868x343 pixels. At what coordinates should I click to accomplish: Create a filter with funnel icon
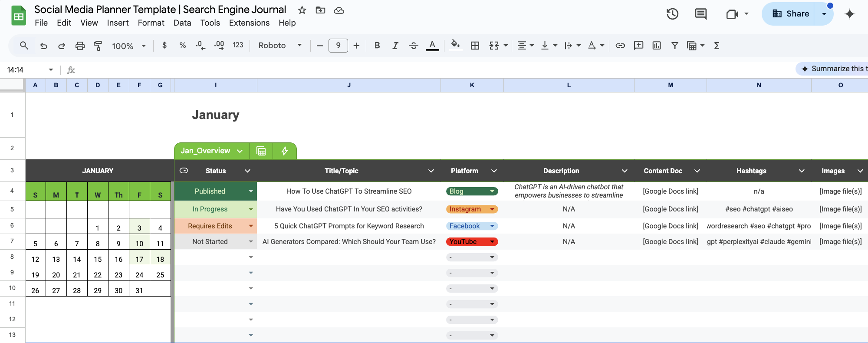pos(675,46)
